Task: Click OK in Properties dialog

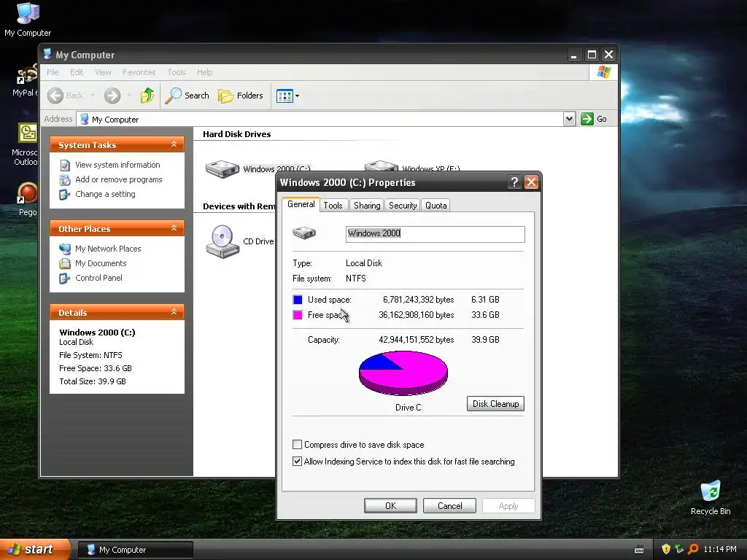Action: [x=391, y=506]
